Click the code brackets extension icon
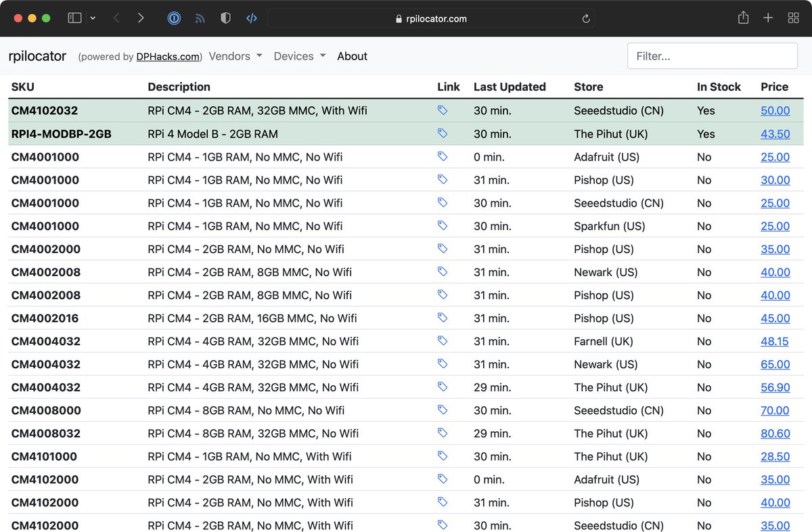This screenshot has width=812, height=532. pos(251,18)
